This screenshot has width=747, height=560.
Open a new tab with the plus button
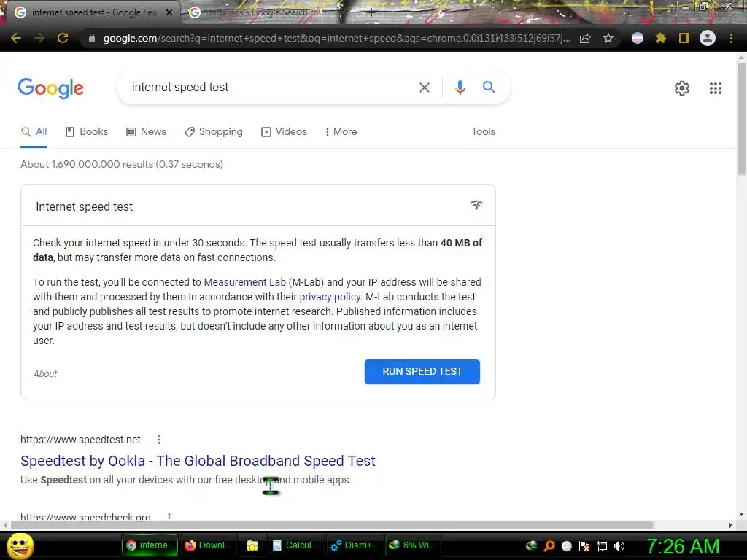tap(371, 13)
